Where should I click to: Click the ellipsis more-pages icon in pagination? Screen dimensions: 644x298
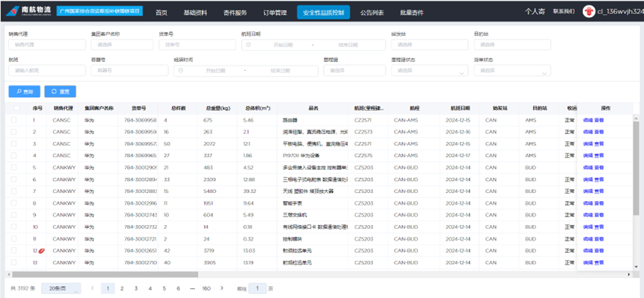(193, 288)
